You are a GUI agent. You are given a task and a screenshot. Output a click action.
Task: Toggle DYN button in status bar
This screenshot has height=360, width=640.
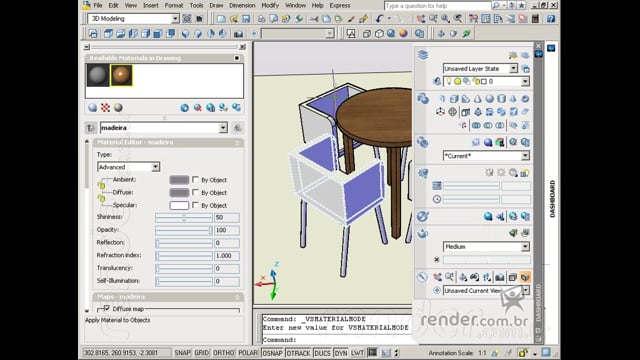click(341, 353)
